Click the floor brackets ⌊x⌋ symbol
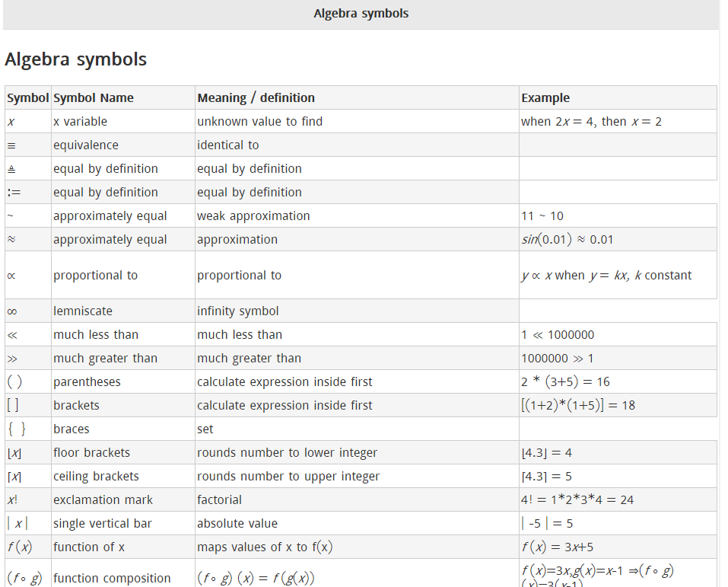This screenshot has width=728, height=587. click(14, 453)
